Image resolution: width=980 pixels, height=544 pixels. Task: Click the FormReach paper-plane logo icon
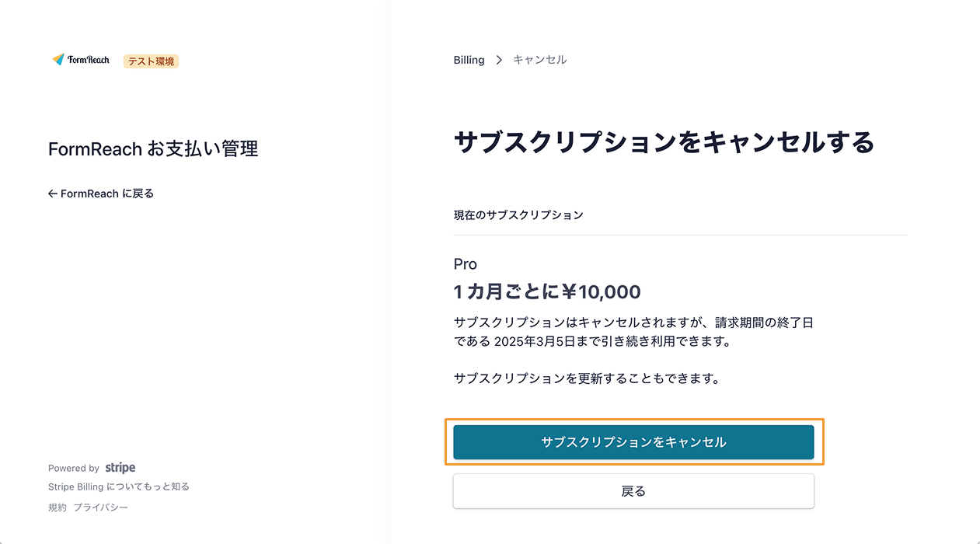60,59
